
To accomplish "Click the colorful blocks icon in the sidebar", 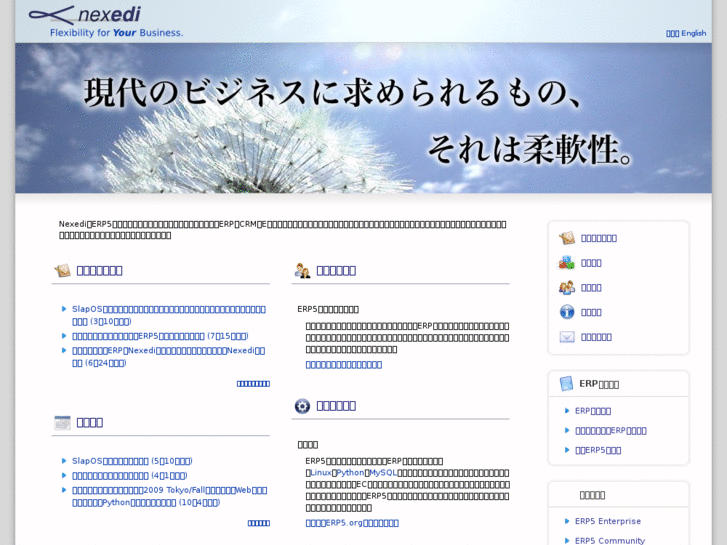I will [567, 263].
